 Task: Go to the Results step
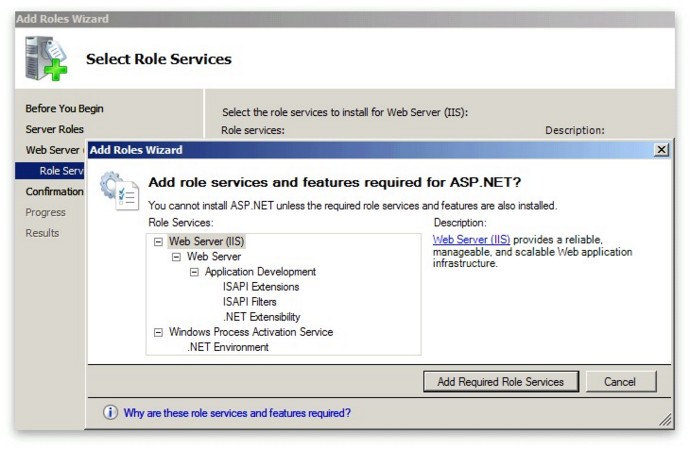pyautogui.click(x=42, y=233)
